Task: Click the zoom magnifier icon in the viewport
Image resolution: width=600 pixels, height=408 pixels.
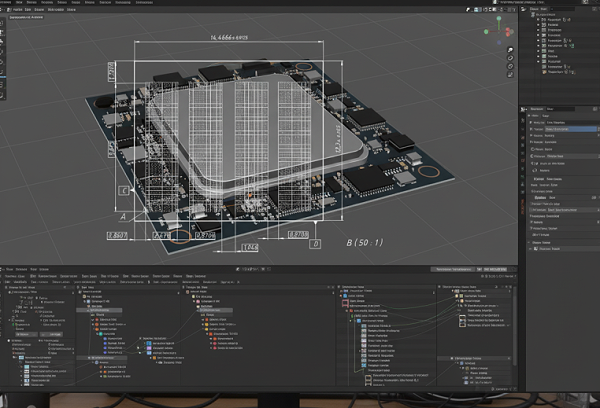Action: pos(510,49)
